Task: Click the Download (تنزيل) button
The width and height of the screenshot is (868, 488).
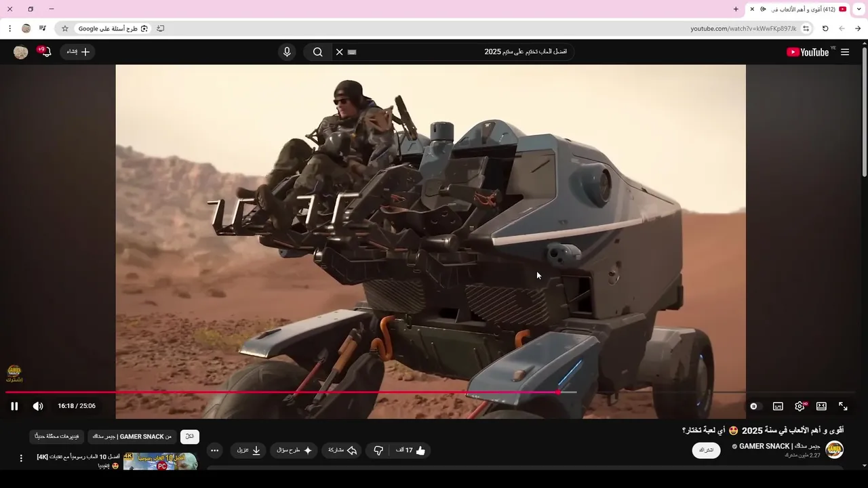Action: [x=248, y=450]
